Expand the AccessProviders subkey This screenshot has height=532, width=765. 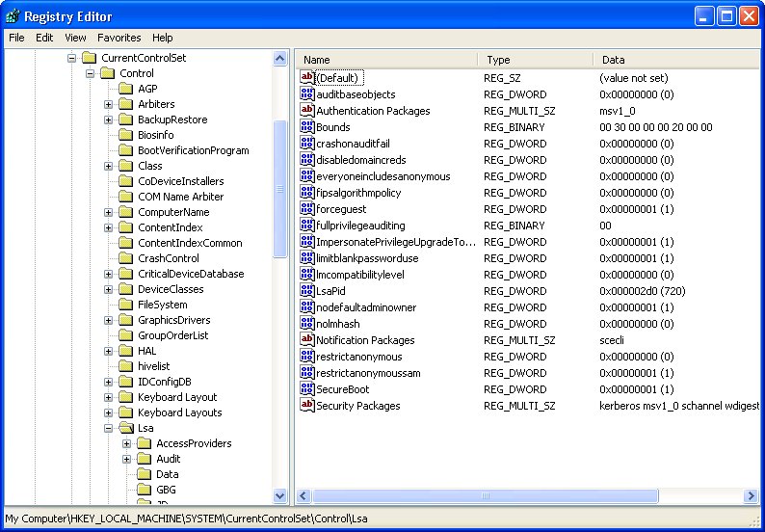(127, 443)
